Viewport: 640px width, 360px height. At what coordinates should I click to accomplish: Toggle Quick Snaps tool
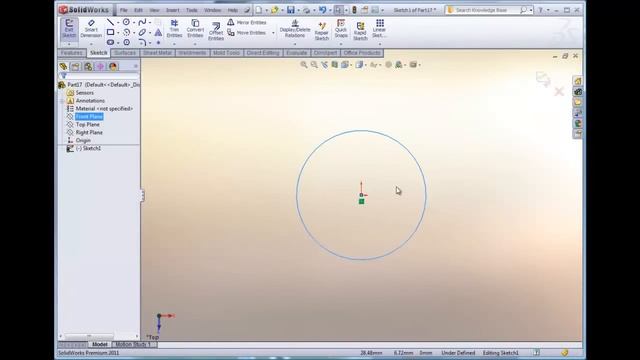341,29
